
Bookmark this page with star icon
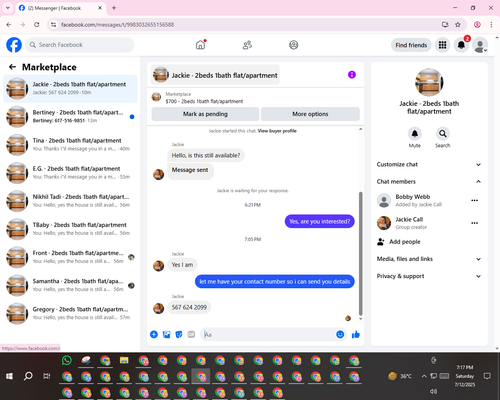(458, 24)
